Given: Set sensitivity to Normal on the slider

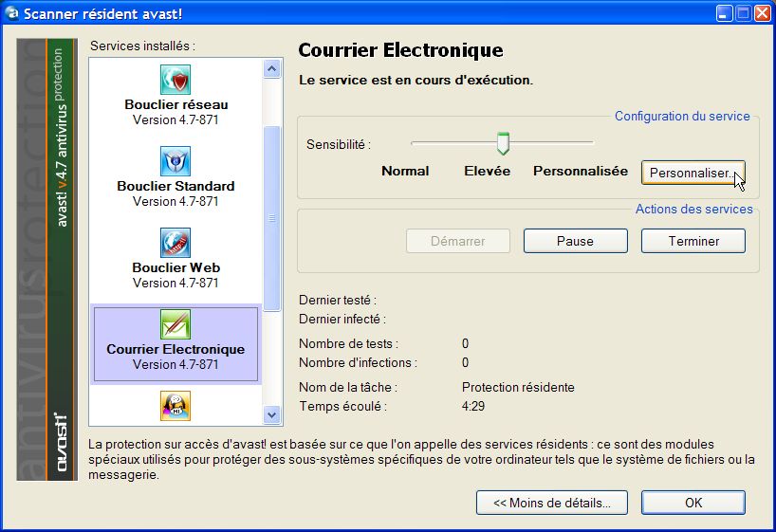Looking at the screenshot, I should 412,143.
